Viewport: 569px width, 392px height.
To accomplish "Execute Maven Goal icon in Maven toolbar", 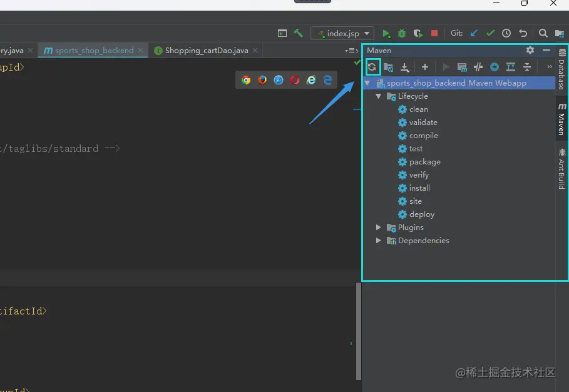I will coord(462,67).
